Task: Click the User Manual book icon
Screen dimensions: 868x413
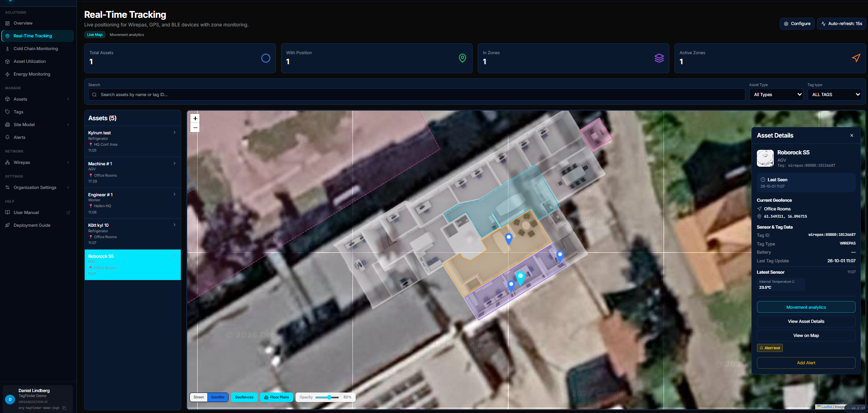Action: point(7,213)
